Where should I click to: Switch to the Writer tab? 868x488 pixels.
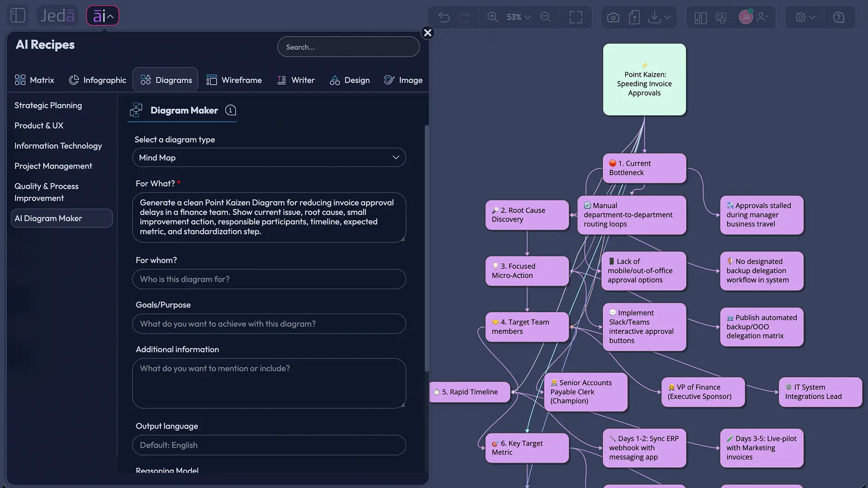296,80
